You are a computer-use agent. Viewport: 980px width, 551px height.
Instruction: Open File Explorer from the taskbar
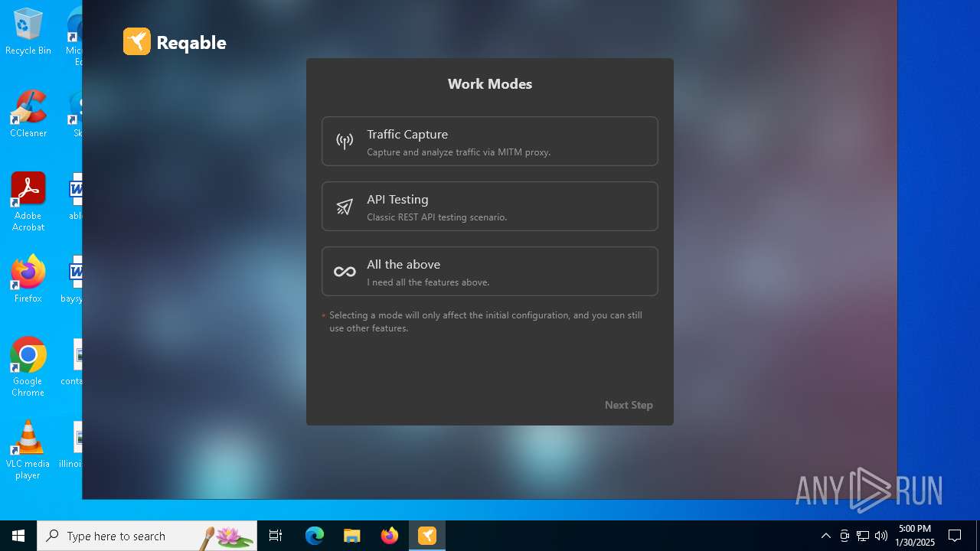(x=352, y=536)
